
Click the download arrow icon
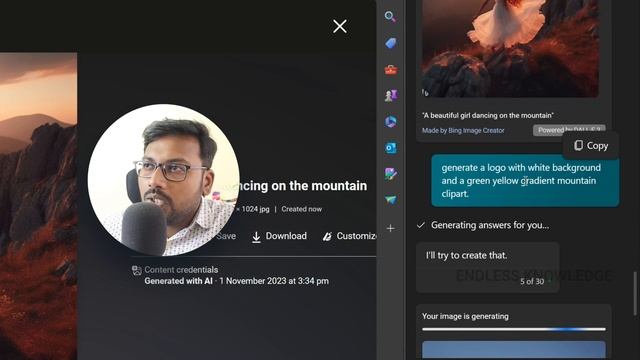click(x=256, y=237)
